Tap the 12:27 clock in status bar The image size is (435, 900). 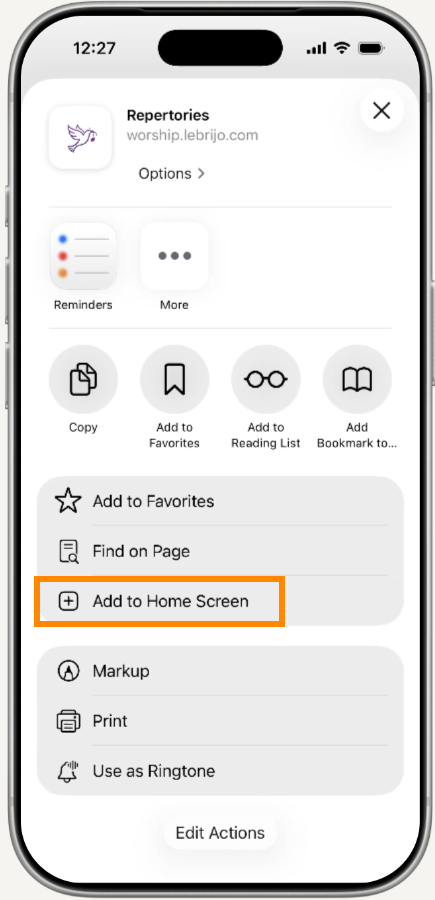coord(92,48)
